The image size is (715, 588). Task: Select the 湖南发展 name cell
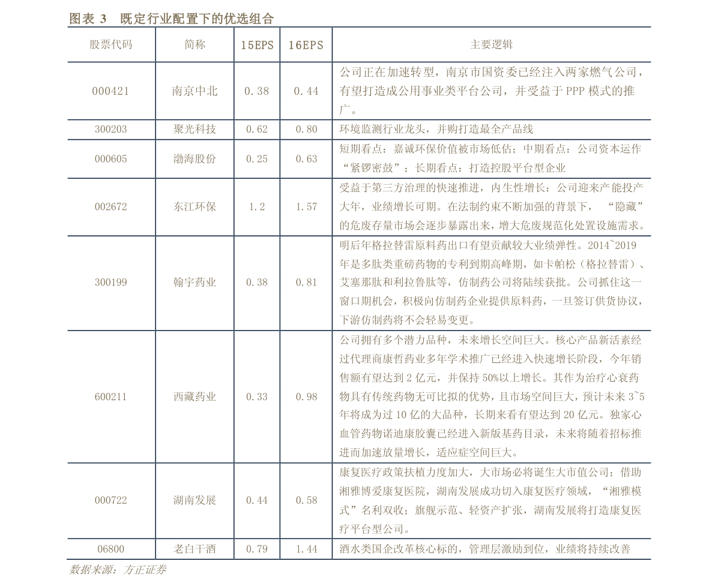[x=195, y=500]
